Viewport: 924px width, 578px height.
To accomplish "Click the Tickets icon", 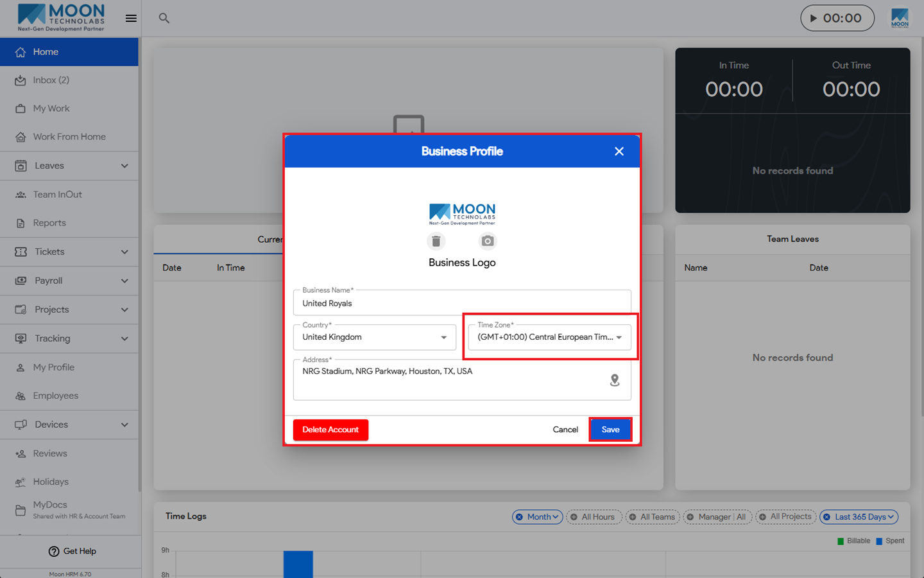I will coord(21,252).
